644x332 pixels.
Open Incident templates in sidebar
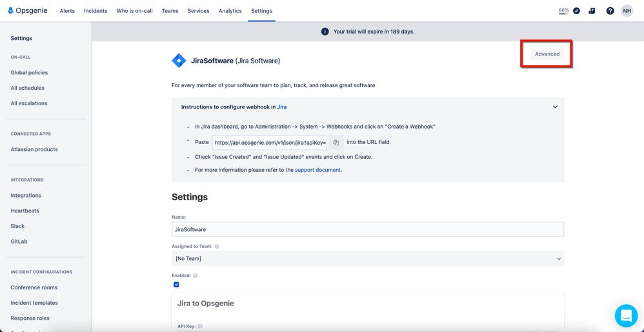click(x=34, y=303)
